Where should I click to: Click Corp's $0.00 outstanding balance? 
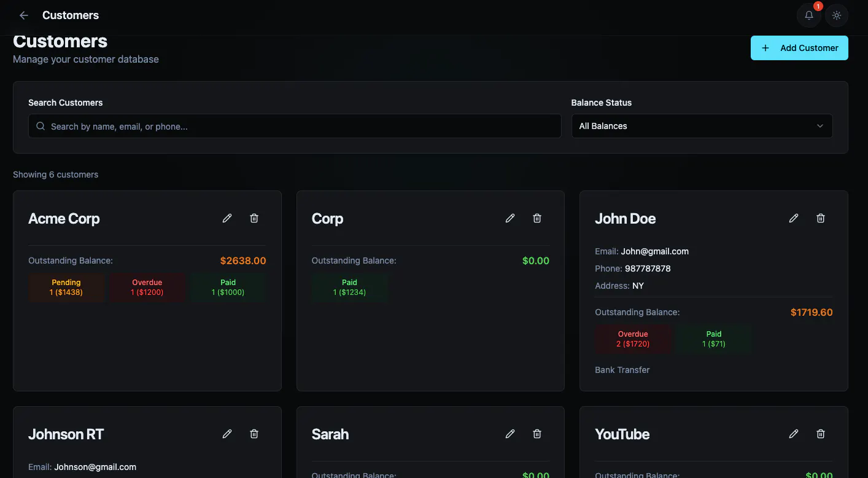(x=536, y=261)
